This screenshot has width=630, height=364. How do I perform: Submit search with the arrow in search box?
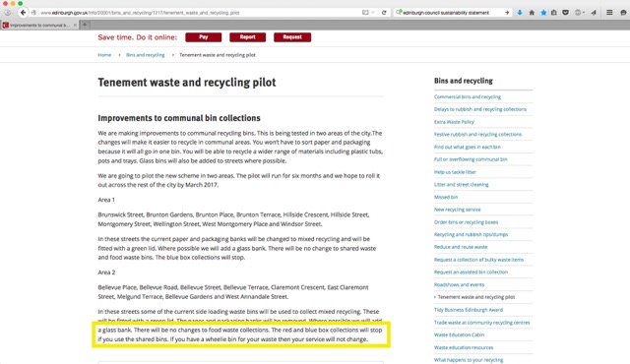507,13
